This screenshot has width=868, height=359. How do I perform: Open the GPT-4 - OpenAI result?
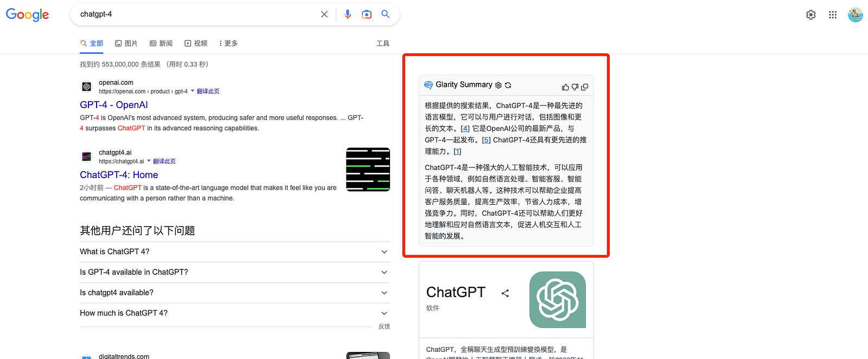113,105
